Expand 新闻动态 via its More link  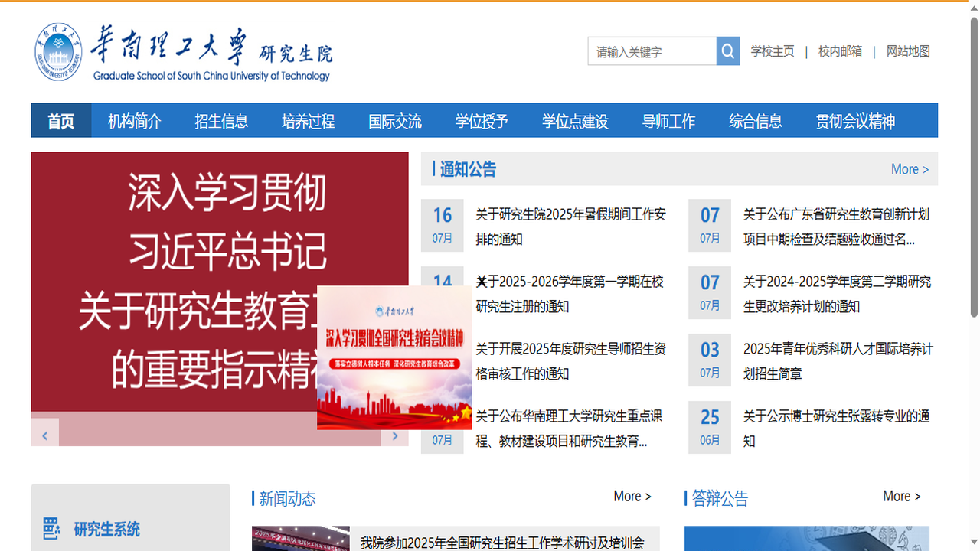tap(632, 496)
